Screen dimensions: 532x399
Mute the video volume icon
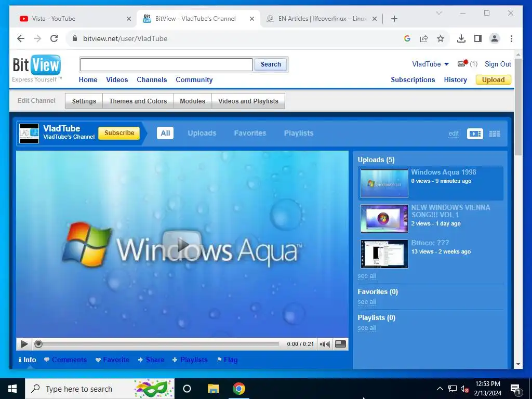pos(325,344)
